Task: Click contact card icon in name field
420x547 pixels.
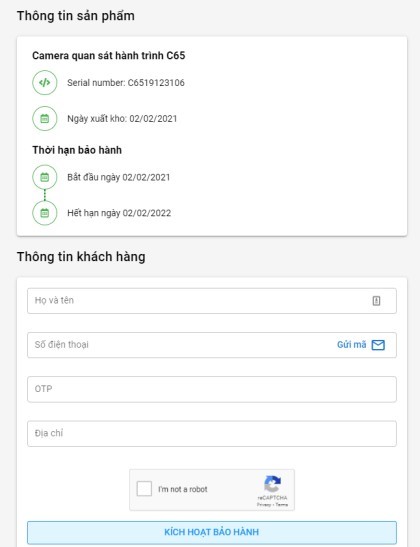Action: 376,301
